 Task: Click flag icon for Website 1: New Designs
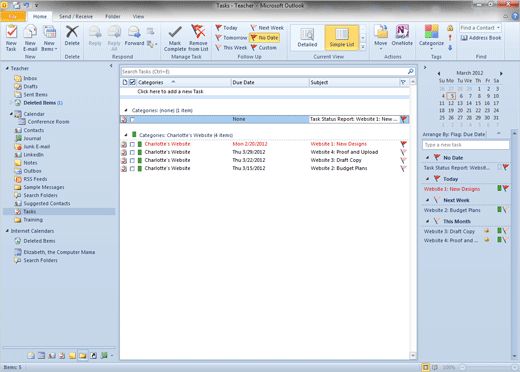pos(403,144)
